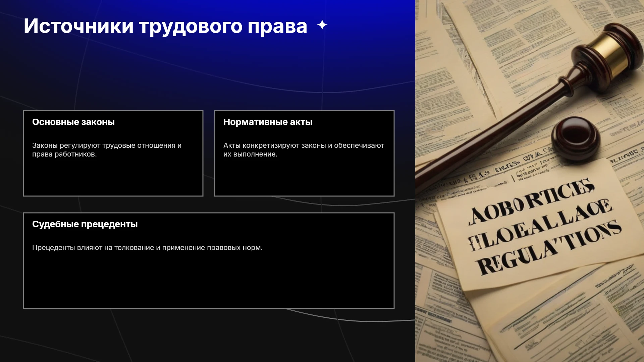
Task: Select the "Нормативные акты" card box
Action: point(304,153)
